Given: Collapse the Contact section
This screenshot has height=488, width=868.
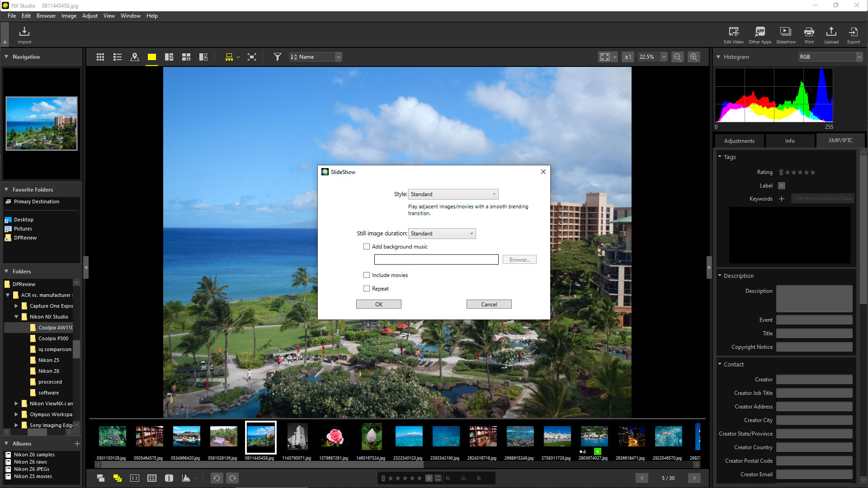Looking at the screenshot, I should 720,364.
